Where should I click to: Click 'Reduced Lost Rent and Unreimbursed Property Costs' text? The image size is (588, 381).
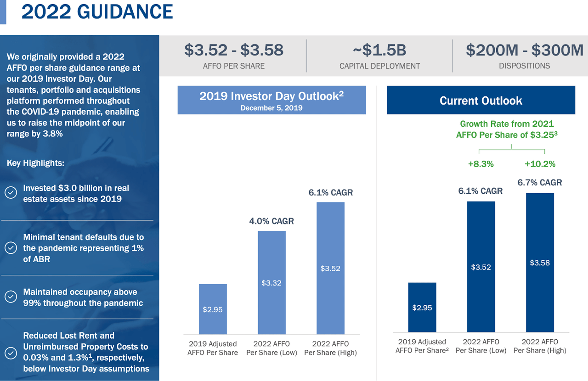pyautogui.click(x=86, y=352)
